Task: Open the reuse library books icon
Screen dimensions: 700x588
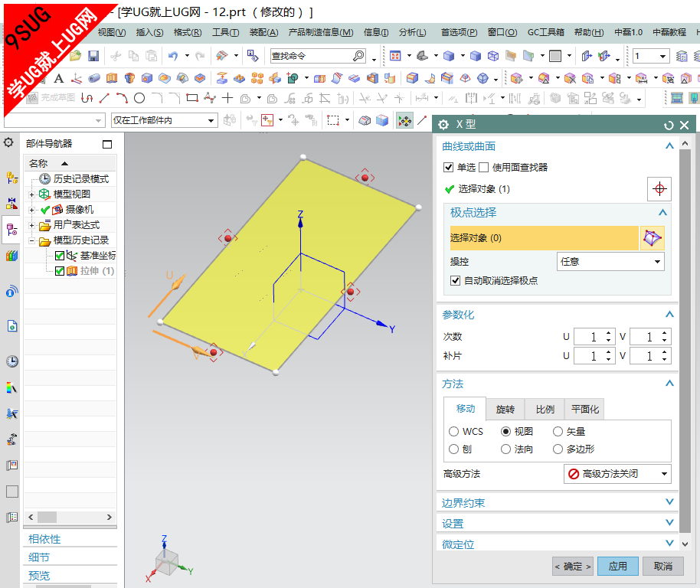Action: coord(12,256)
